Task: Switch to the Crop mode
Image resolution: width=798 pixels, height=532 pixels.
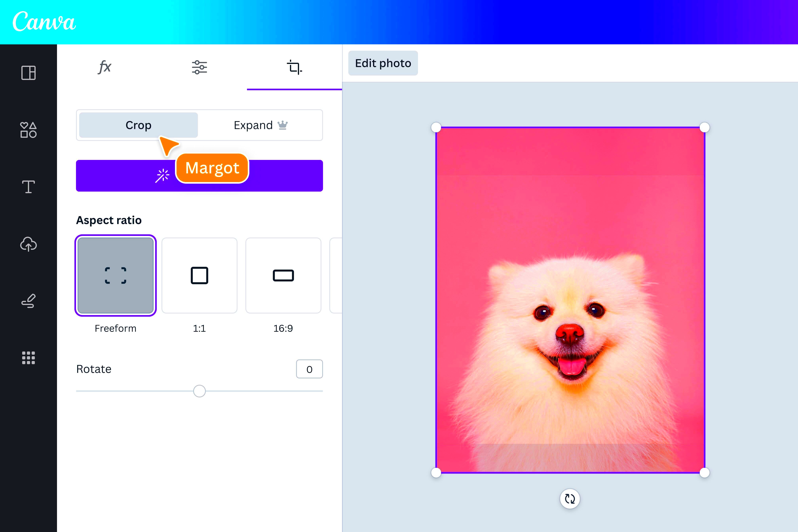Action: (138, 125)
